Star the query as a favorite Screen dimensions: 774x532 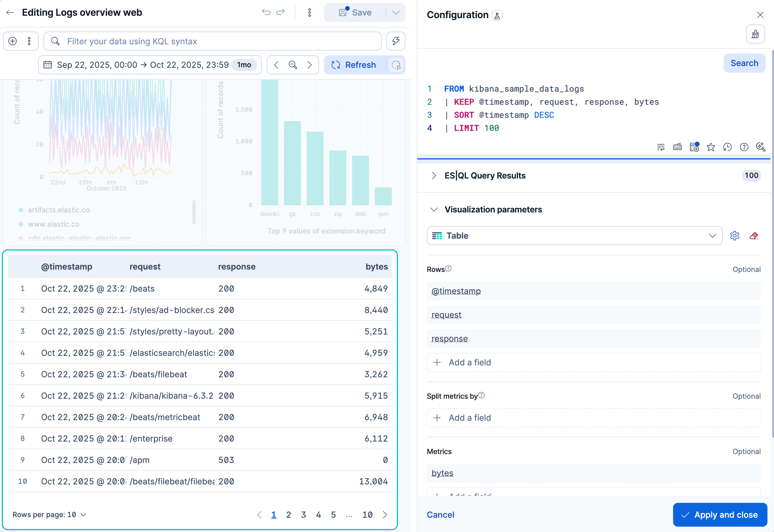711,147
